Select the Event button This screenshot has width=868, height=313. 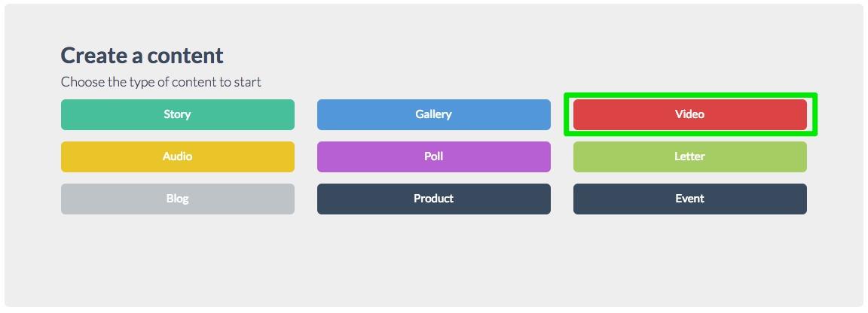[x=689, y=199]
